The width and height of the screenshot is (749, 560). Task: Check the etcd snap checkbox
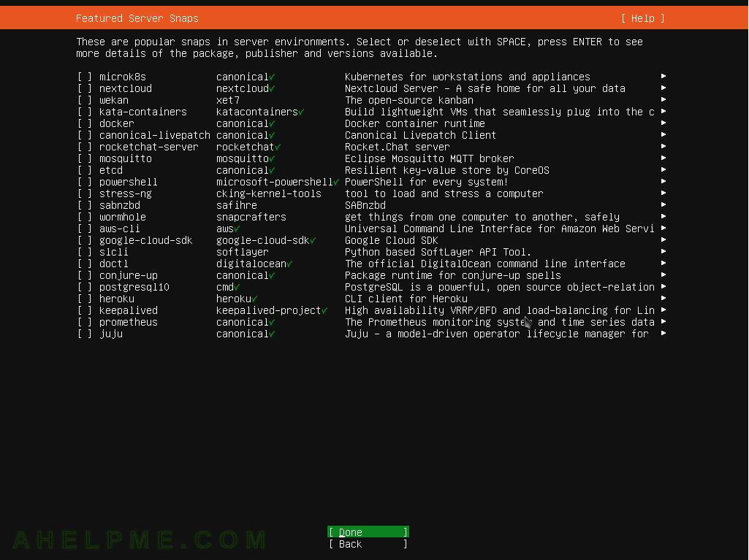coord(85,170)
